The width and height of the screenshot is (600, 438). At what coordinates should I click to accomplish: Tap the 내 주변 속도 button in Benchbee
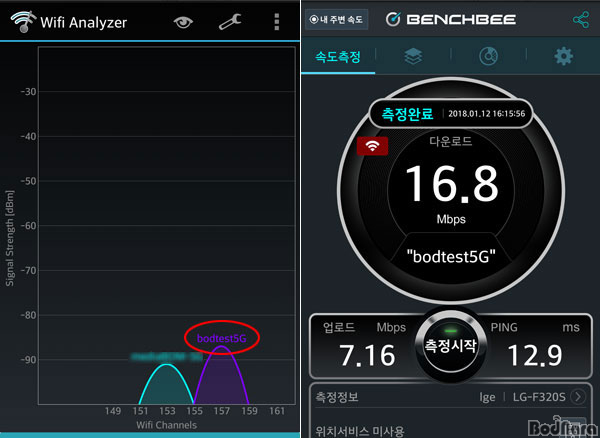(337, 20)
